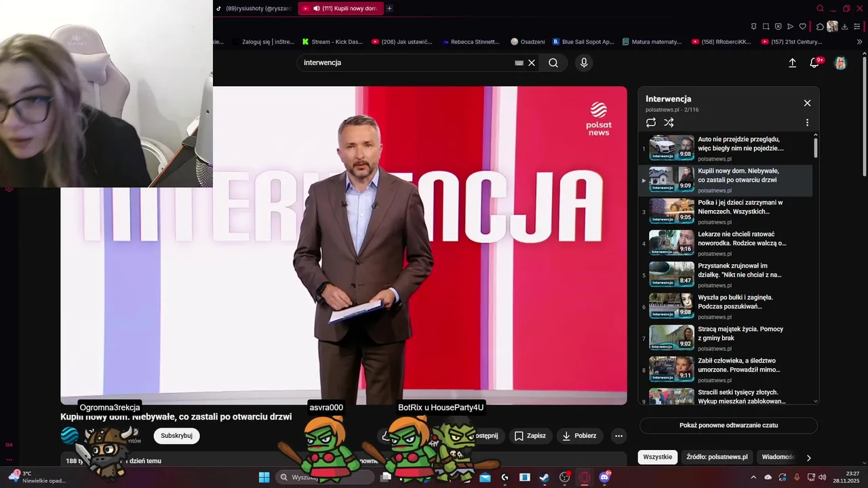The height and width of the screenshot is (488, 868).
Task: Open the Blue Sail Sopot Ap... bookmark
Action: (x=583, y=41)
